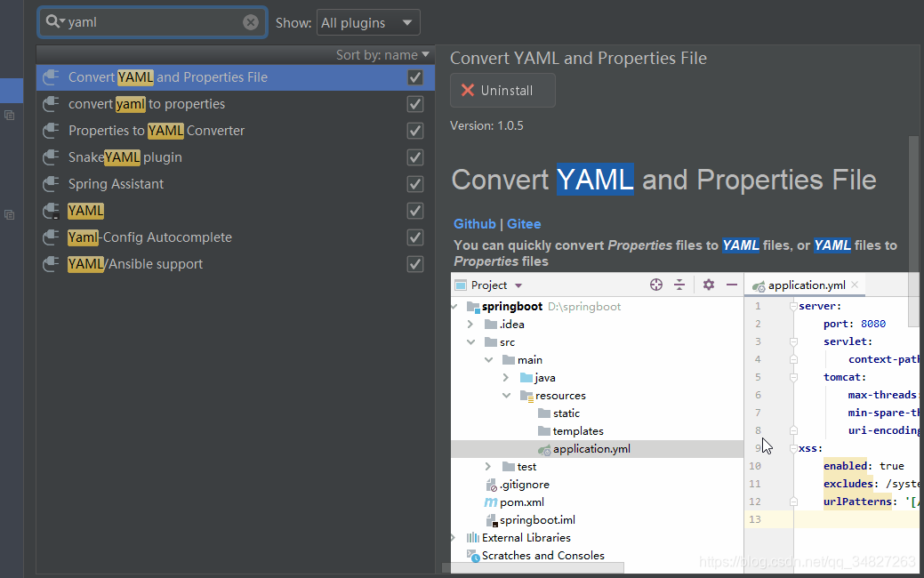Screen dimensions: 924x578
Task: Switch to application.yml editor tab
Action: 805,285
